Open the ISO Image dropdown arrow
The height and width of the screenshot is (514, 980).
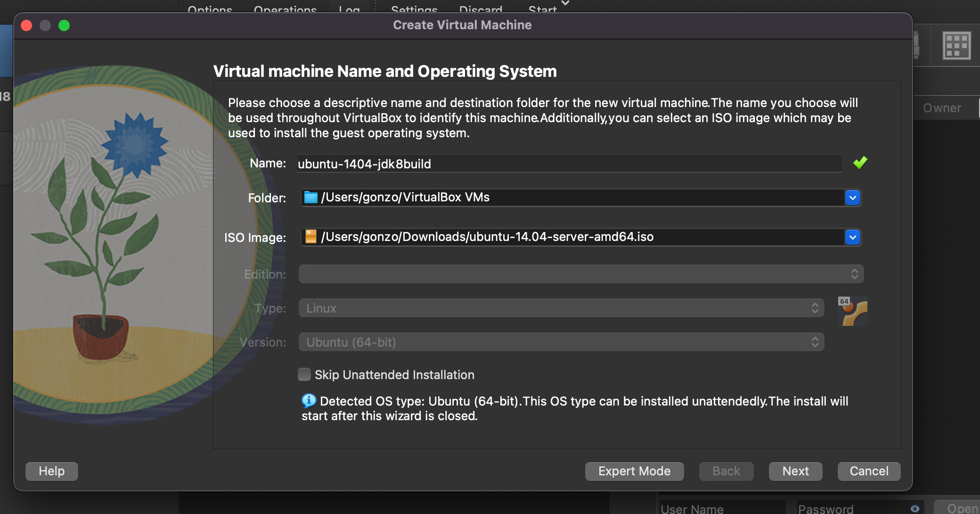click(852, 237)
